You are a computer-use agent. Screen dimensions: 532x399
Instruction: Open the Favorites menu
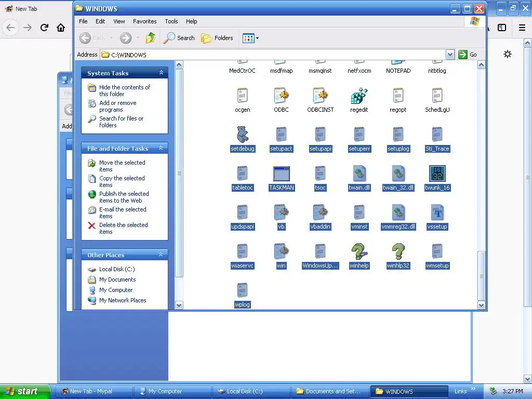pos(145,21)
